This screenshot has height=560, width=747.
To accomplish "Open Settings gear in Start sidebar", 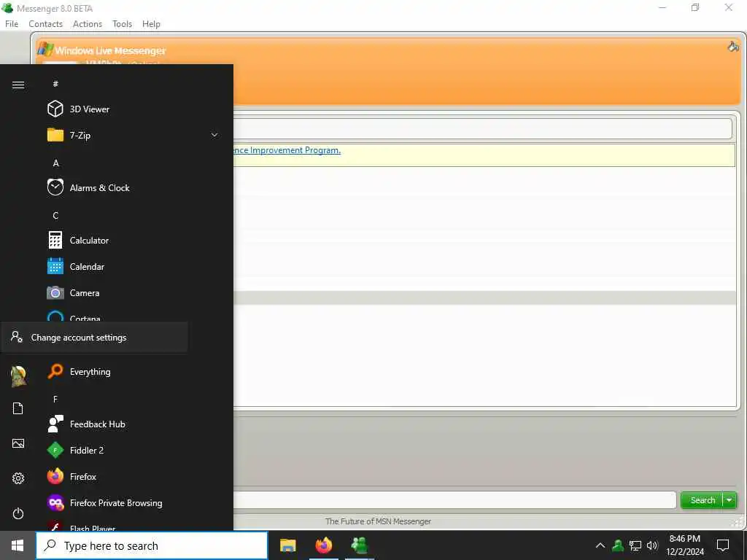I will click(18, 478).
